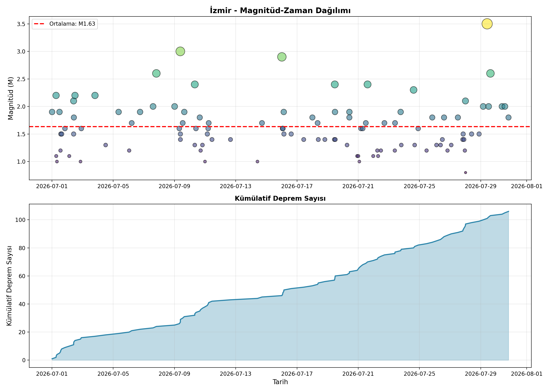Click 2026-07-01 label under the magnitude scatter plot
The image size is (549, 392).
tap(52, 186)
